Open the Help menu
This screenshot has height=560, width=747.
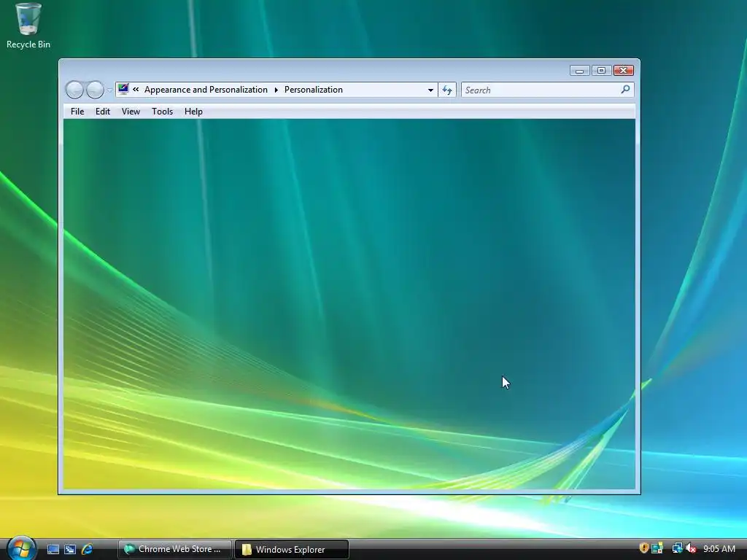coord(193,112)
